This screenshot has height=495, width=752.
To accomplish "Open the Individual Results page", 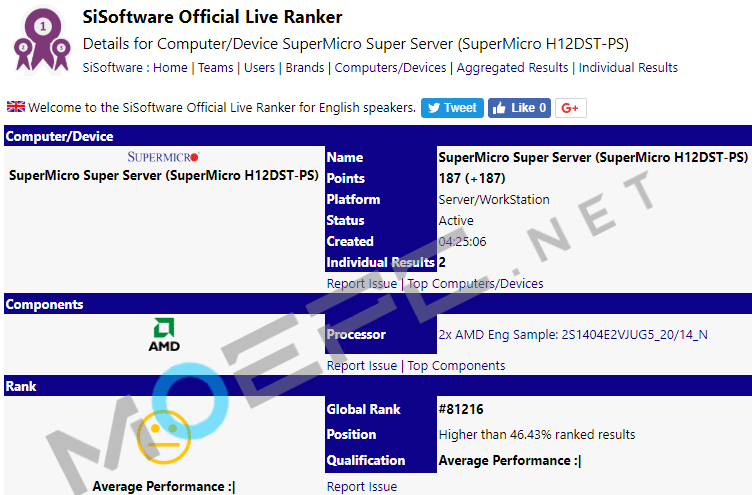I will coord(628,68).
